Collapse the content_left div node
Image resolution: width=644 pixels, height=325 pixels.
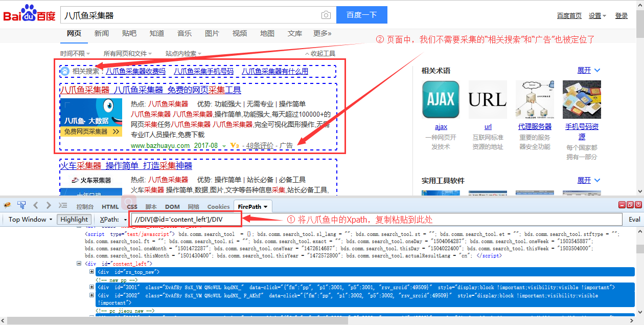click(x=79, y=263)
